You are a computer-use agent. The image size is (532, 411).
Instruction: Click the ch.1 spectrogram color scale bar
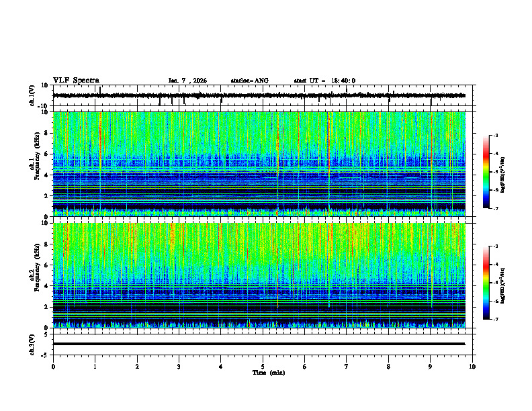click(486, 172)
